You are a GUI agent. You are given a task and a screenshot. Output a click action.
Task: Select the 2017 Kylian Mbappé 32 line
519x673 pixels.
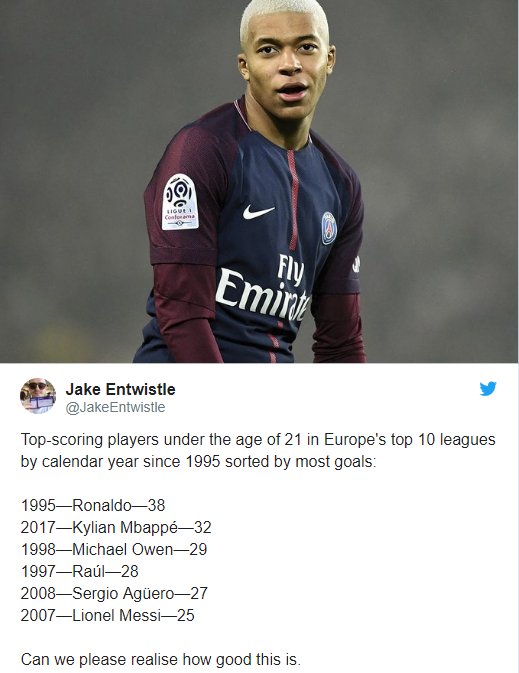(116, 527)
